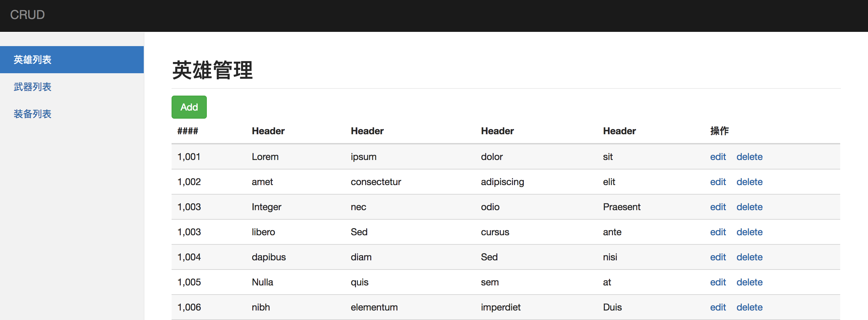Select the cell 1,002
868x320 pixels.
click(x=189, y=182)
